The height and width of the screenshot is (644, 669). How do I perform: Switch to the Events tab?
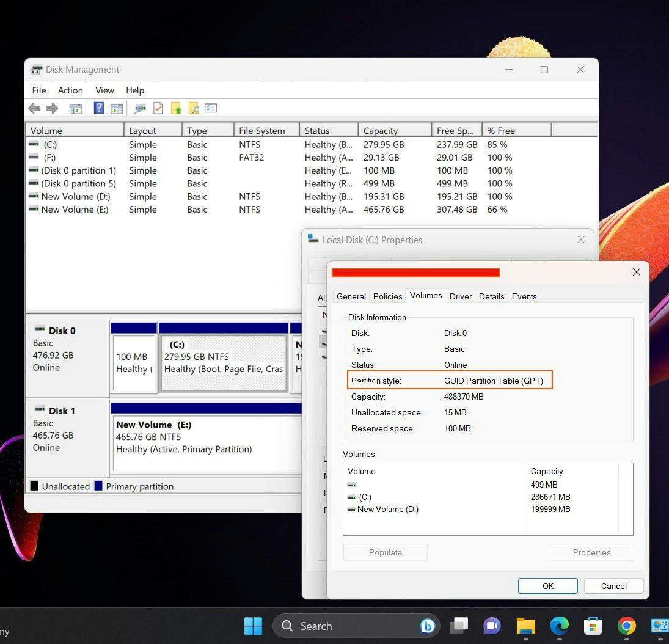click(x=524, y=296)
